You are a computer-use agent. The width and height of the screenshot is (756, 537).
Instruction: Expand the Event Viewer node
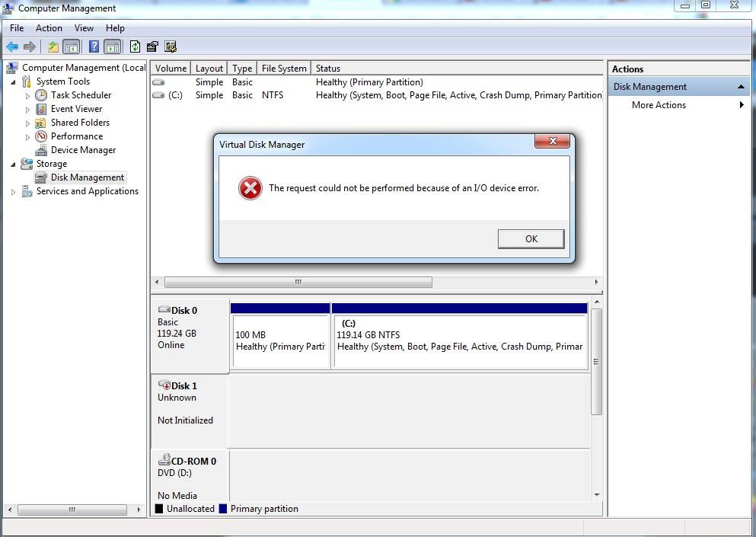27,110
